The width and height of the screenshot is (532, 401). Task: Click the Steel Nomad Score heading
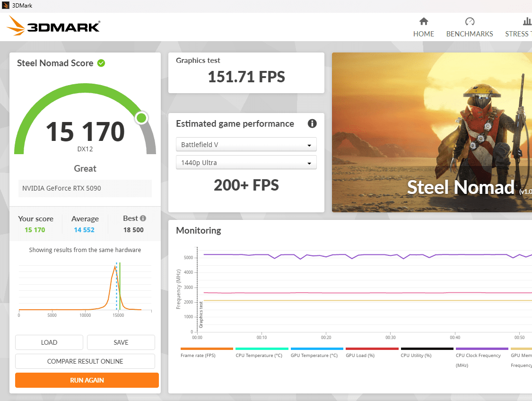[55, 63]
